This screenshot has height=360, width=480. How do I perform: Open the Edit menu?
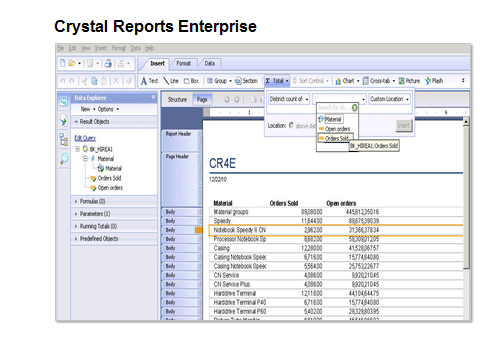click(x=72, y=48)
